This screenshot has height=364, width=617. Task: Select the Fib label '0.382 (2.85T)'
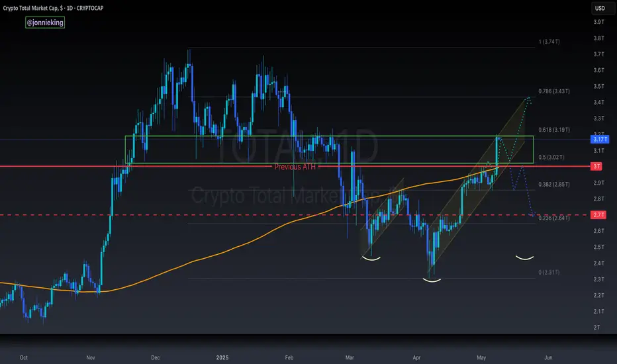coord(553,184)
